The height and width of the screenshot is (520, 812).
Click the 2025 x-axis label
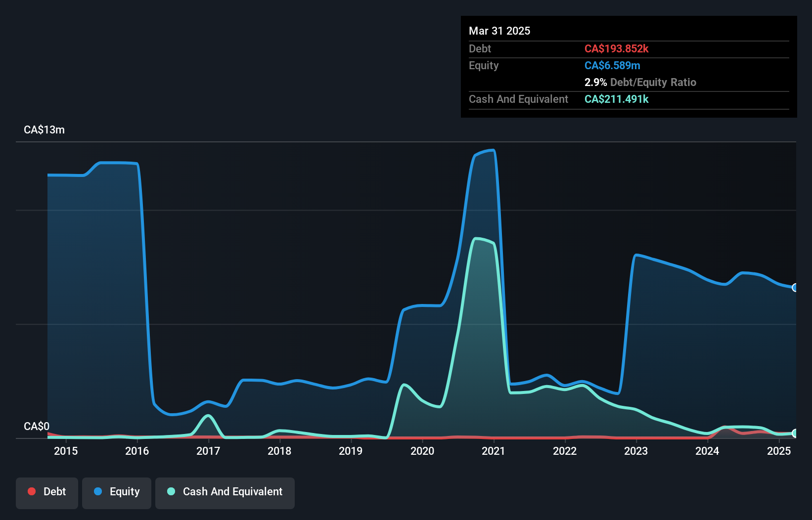(x=779, y=451)
